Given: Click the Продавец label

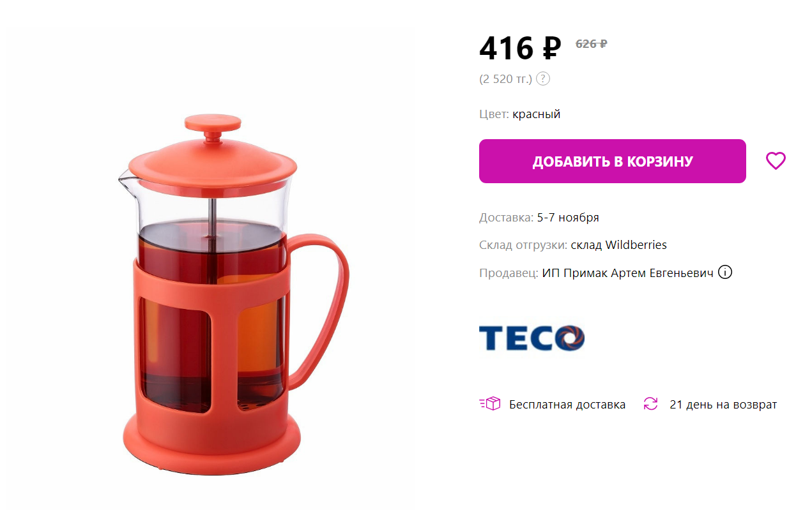Looking at the screenshot, I should pos(509,273).
